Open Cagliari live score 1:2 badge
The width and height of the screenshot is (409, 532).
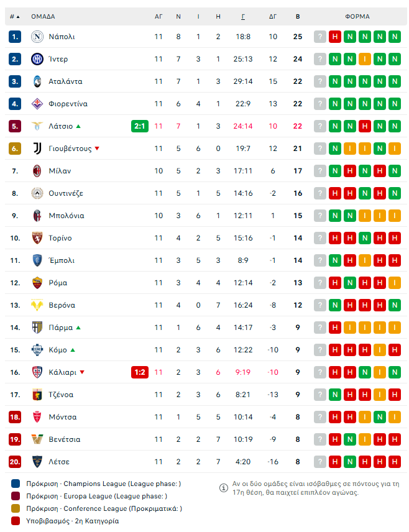140,372
